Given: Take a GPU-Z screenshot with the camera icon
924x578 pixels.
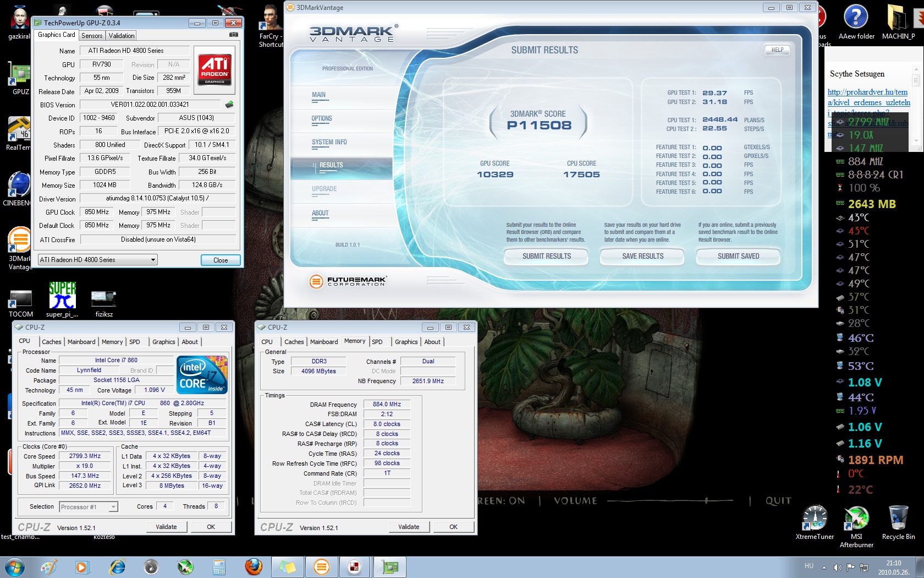Looking at the screenshot, I should (x=234, y=35).
